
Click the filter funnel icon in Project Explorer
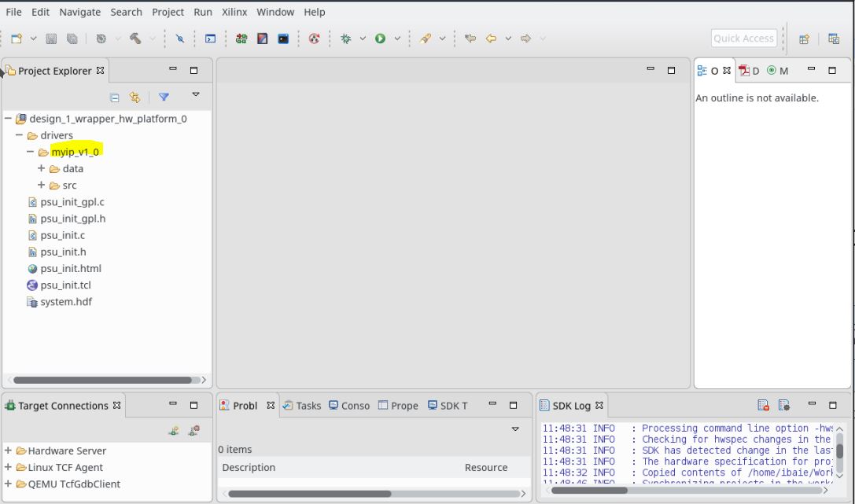[164, 97]
